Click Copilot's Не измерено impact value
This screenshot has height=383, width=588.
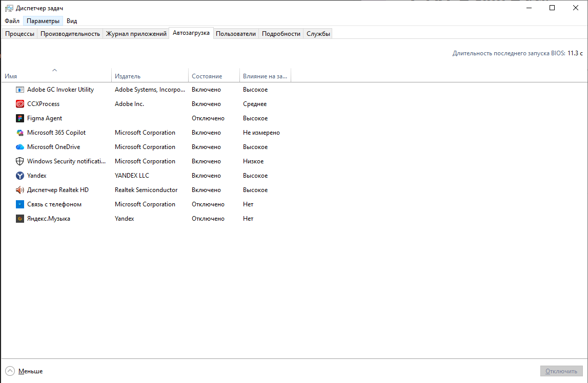point(261,133)
